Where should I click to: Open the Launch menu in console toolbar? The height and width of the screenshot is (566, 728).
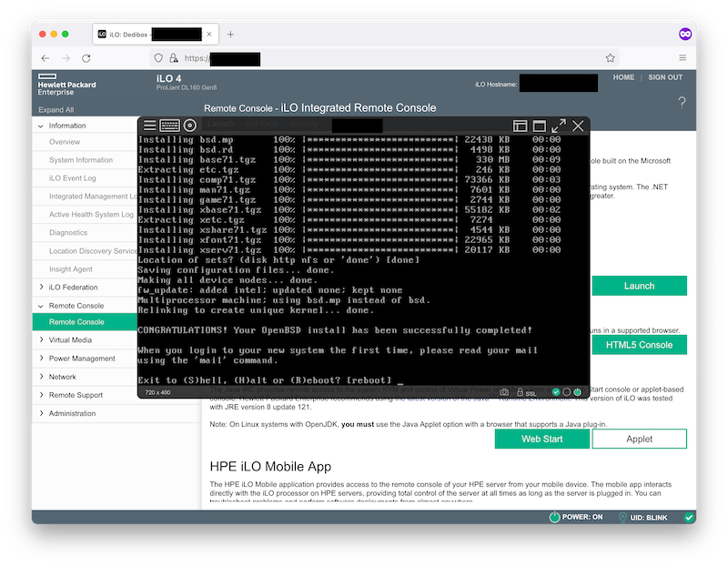220,123
